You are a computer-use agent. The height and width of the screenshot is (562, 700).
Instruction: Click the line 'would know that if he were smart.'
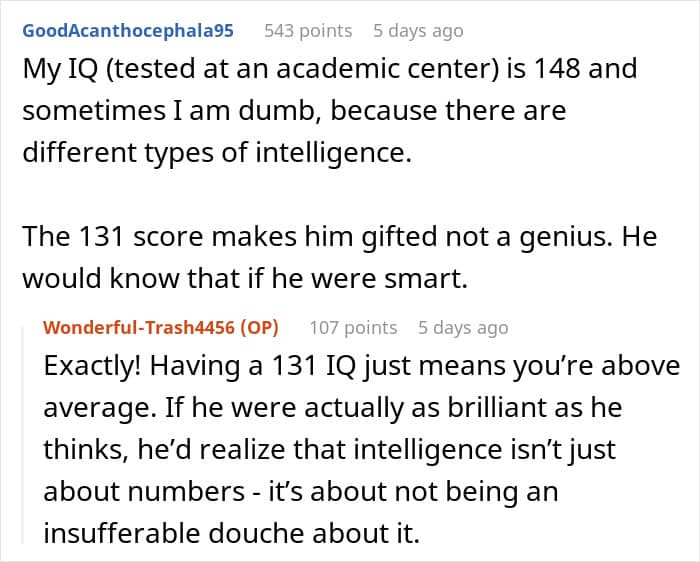(x=245, y=280)
